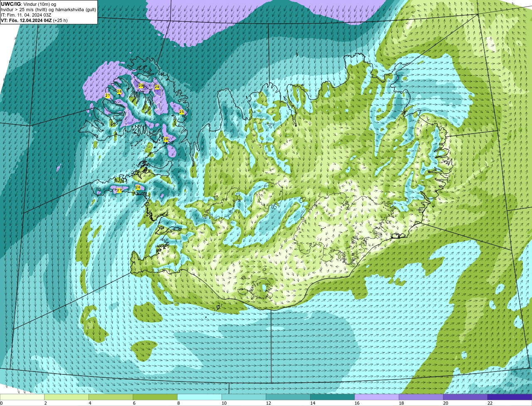Click the medium teal 12–14 m/s legend swatch

click(288, 397)
